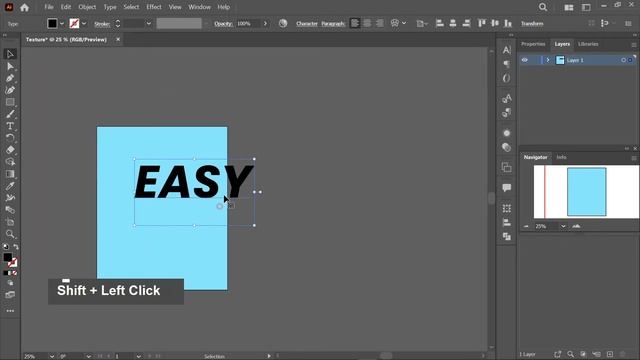Select the Eyedropper tool

(10, 186)
